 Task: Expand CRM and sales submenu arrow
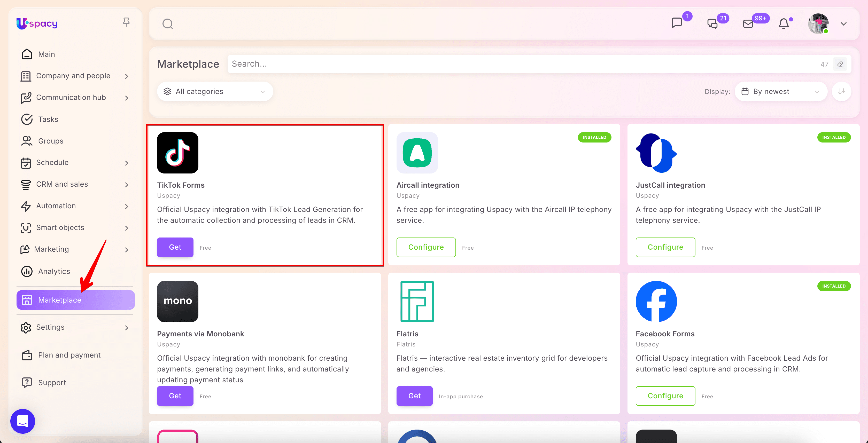[x=127, y=185]
